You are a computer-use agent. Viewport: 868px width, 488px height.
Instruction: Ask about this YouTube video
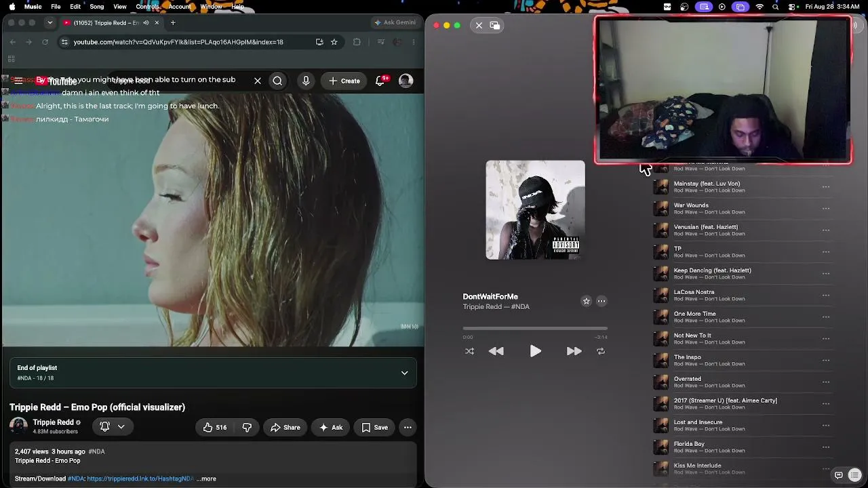(330, 428)
